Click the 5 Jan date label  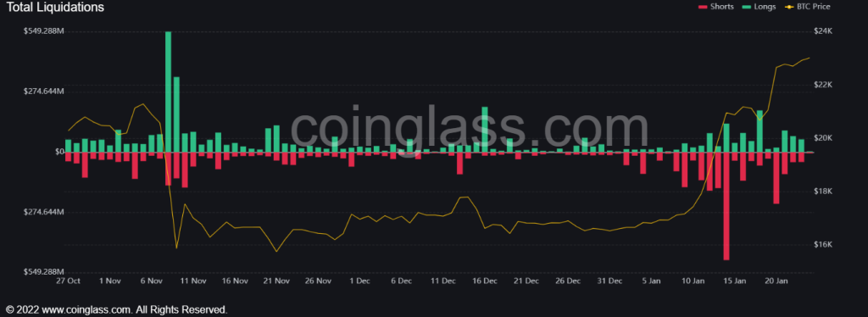651,281
